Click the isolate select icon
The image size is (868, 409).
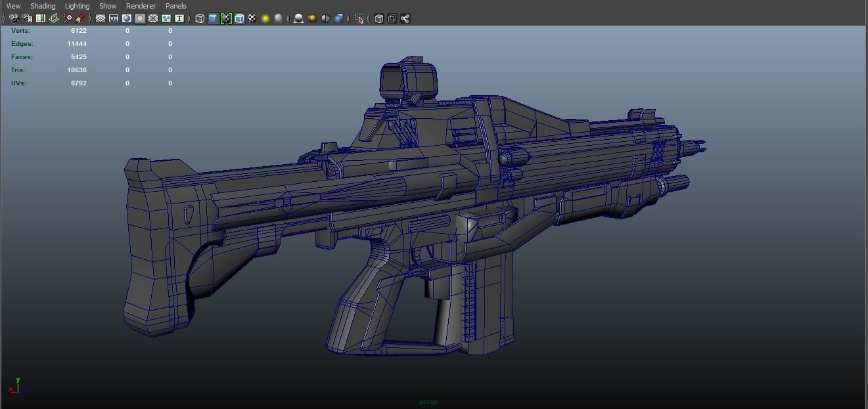[359, 18]
